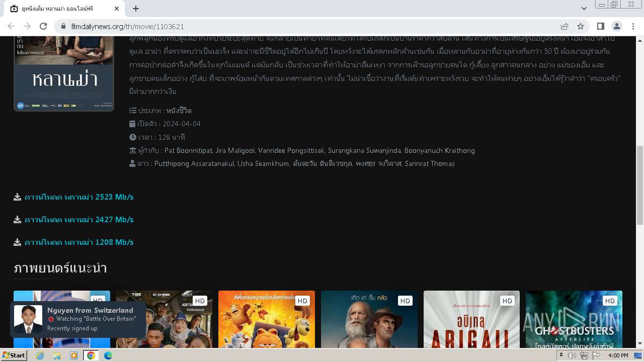Screen dimensions: 644x362
Task: Open network status tray icon
Action: [584, 355]
